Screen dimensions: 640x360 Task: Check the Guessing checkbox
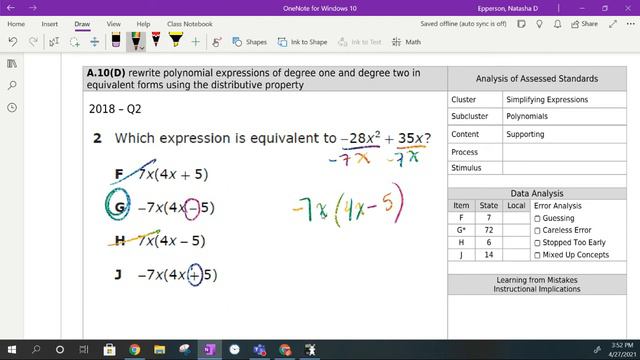pyautogui.click(x=537, y=218)
